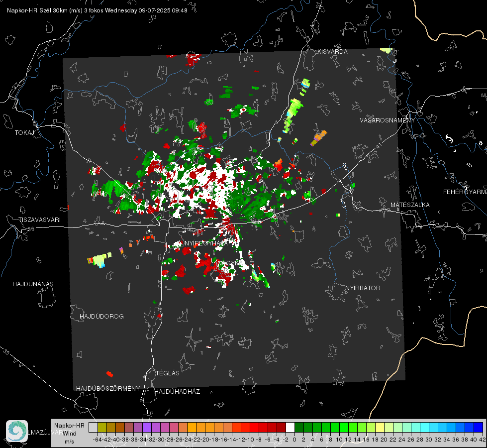Pick the white legend swatch between -2 and 0

pos(290,427)
